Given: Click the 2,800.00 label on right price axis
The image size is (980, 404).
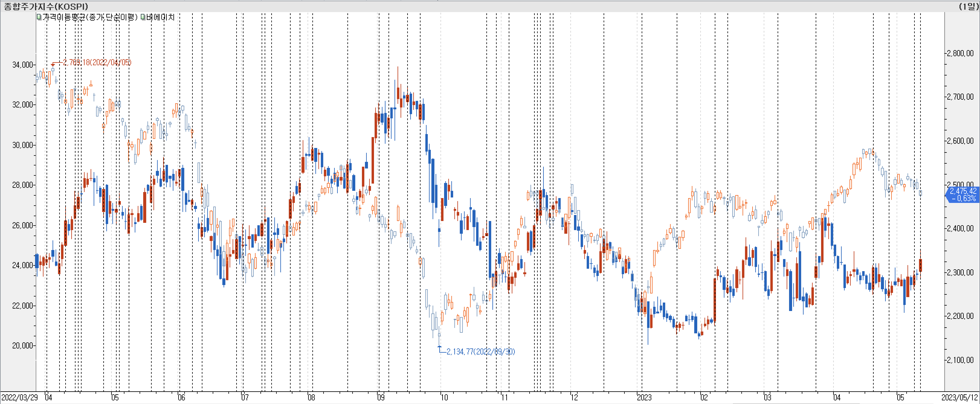Looking at the screenshot, I should [x=961, y=53].
